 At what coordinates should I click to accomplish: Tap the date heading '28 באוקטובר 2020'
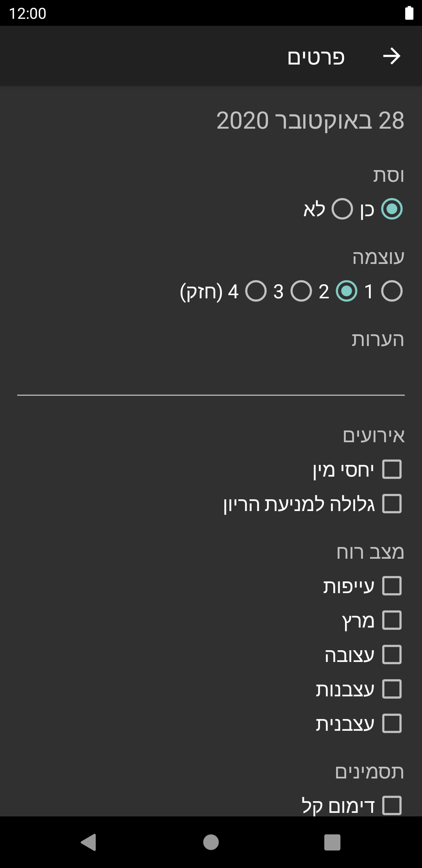[x=310, y=120]
